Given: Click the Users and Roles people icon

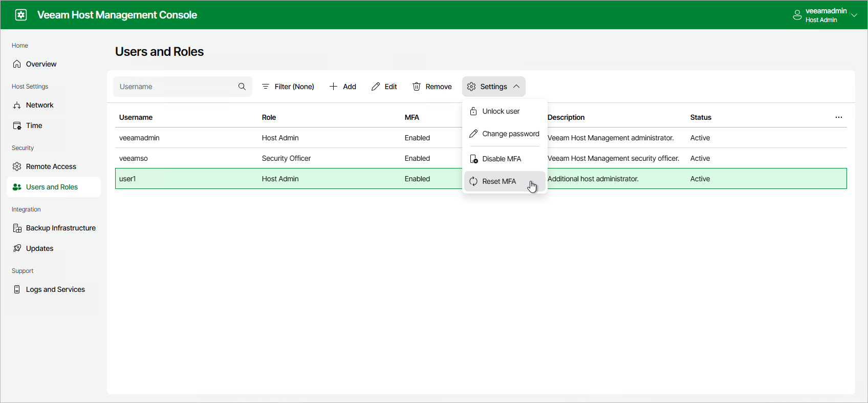Looking at the screenshot, I should coord(17,187).
